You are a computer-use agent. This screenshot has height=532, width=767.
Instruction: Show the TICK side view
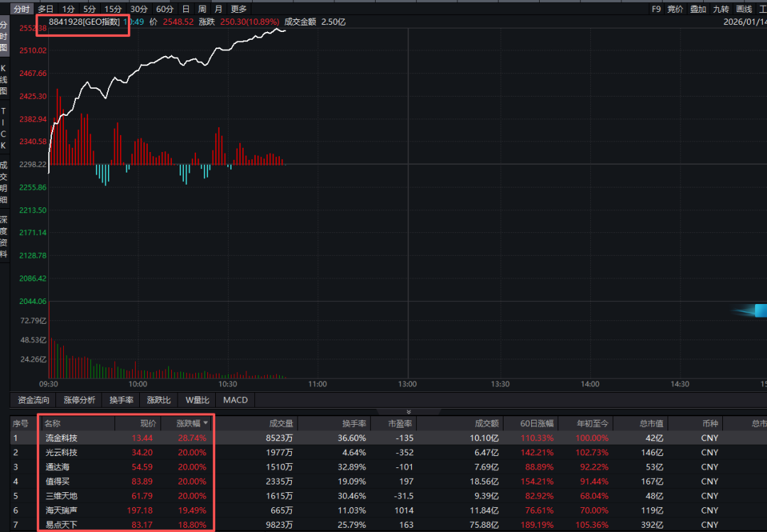pyautogui.click(x=4, y=128)
